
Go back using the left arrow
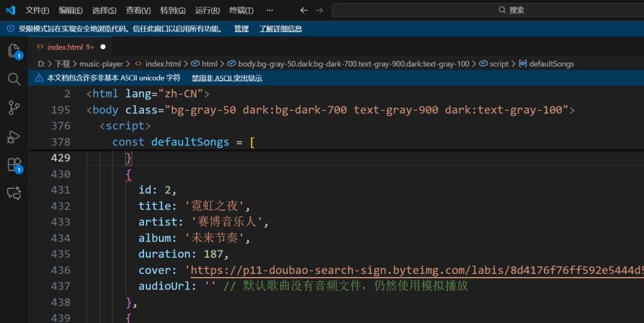(x=304, y=10)
